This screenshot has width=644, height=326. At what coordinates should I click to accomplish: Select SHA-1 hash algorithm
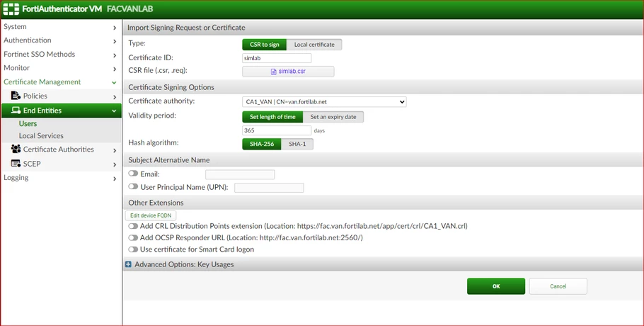(x=297, y=144)
